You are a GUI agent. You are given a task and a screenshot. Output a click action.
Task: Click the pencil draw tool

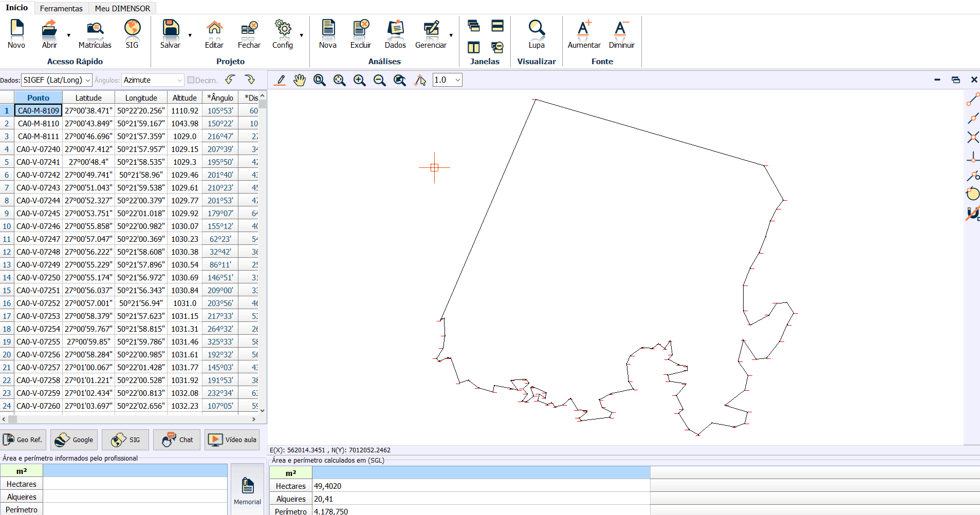pos(280,80)
